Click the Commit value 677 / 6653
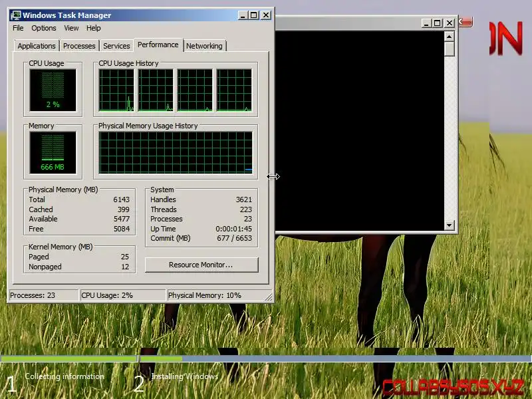This screenshot has height=399, width=532. [x=235, y=238]
